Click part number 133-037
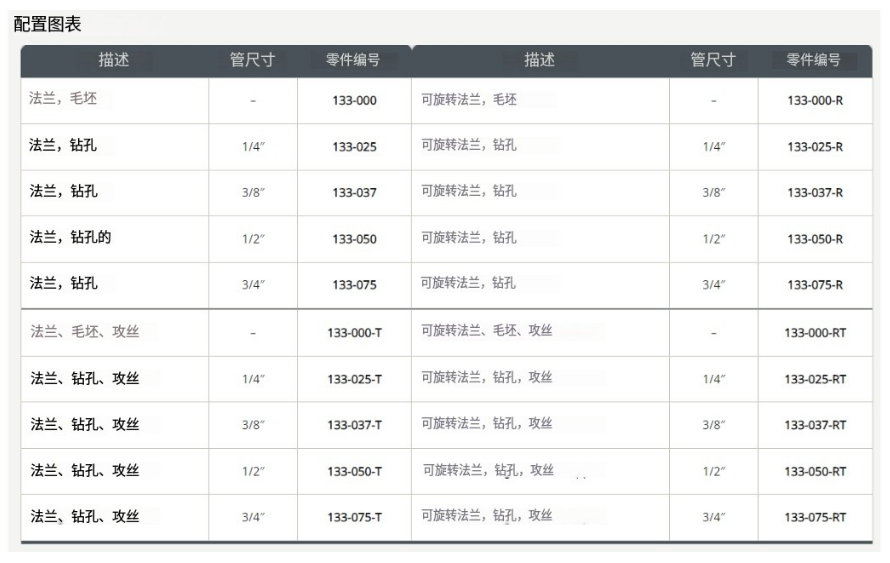This screenshot has height=563, width=890. point(354,193)
